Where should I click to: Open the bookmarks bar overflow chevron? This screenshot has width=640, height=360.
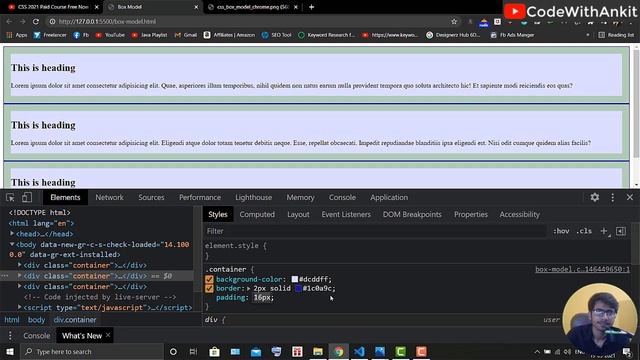coord(588,35)
